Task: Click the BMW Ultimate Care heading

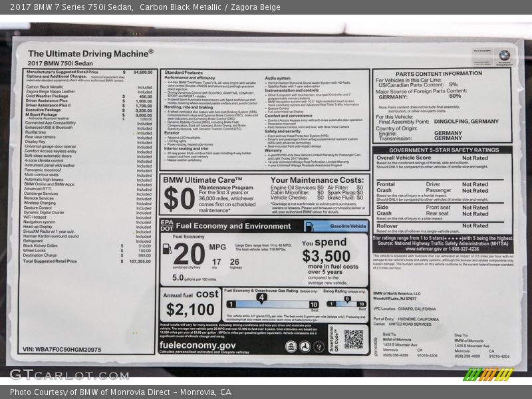Action: click(203, 180)
